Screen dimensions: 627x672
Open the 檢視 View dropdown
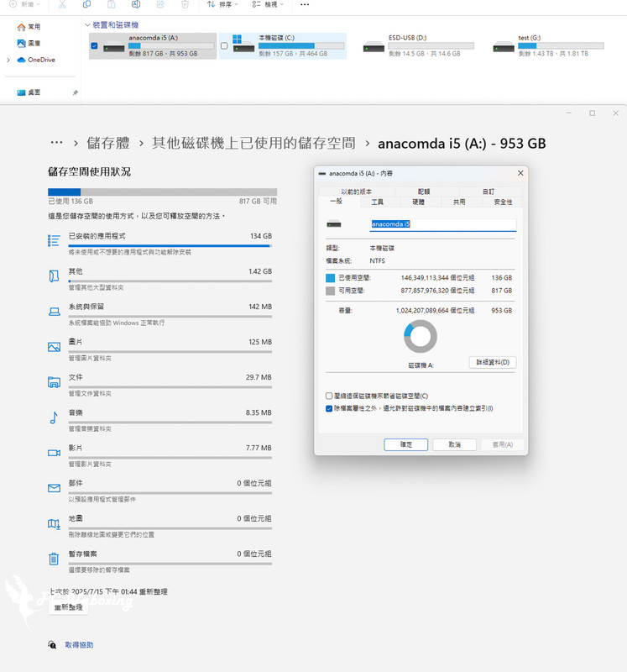pyautogui.click(x=268, y=5)
